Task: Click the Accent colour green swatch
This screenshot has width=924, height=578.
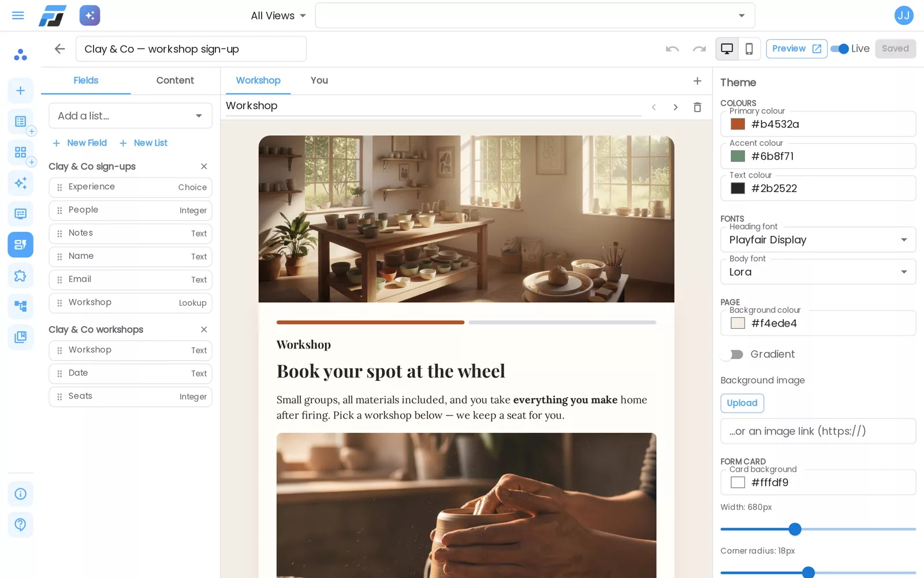Action: tap(737, 156)
